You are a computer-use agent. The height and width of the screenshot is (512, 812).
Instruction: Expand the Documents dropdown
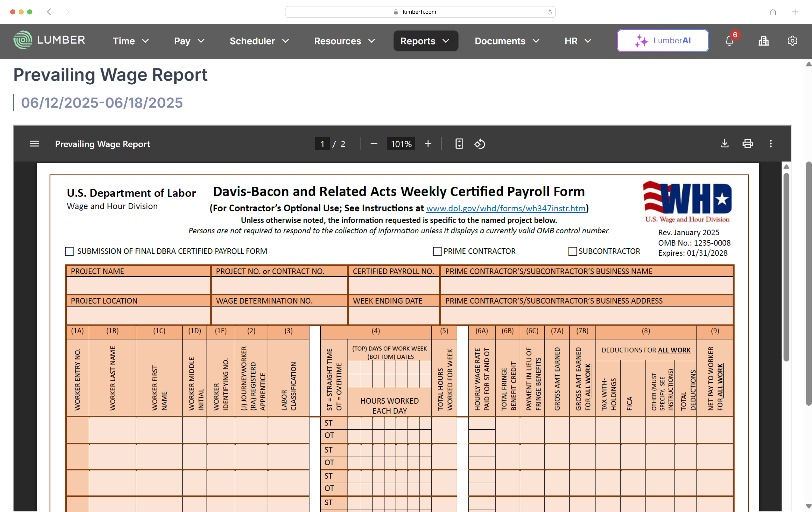tap(507, 41)
